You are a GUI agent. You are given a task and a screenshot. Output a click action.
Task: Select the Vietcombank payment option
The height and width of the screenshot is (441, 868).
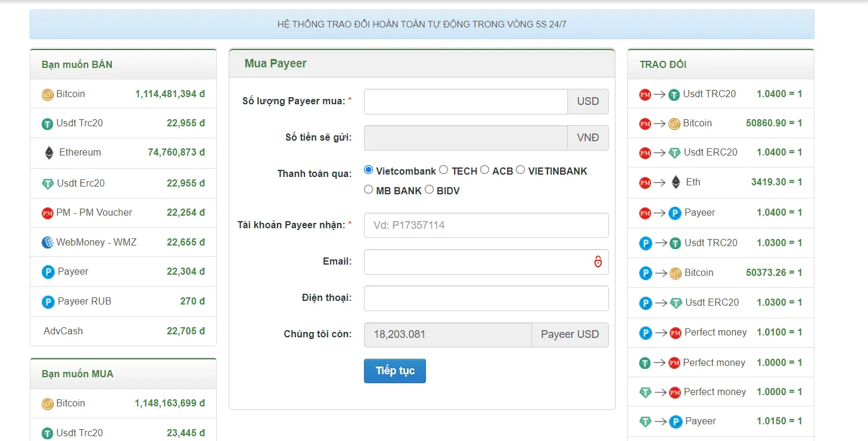(x=368, y=170)
